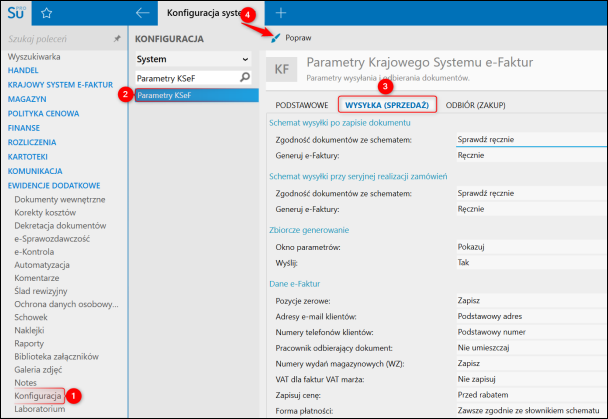The width and height of the screenshot is (608, 419).
Task: Open Korekty kosztów
Action: point(45,213)
